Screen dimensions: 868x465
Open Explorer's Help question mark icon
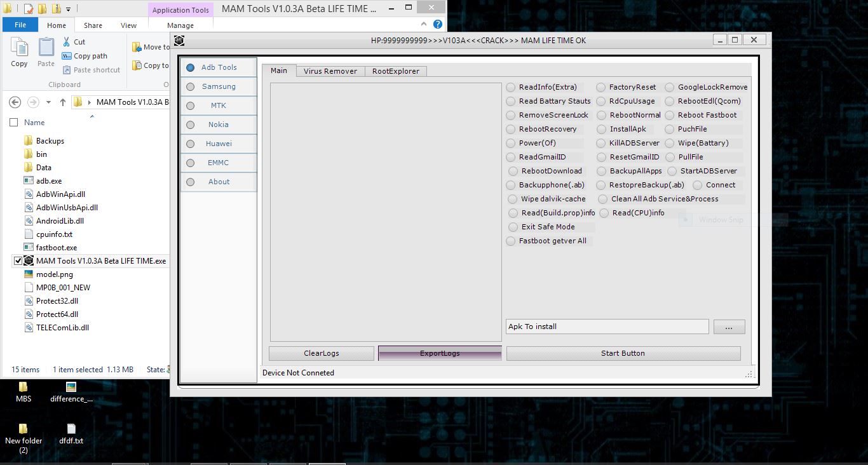[438, 24]
